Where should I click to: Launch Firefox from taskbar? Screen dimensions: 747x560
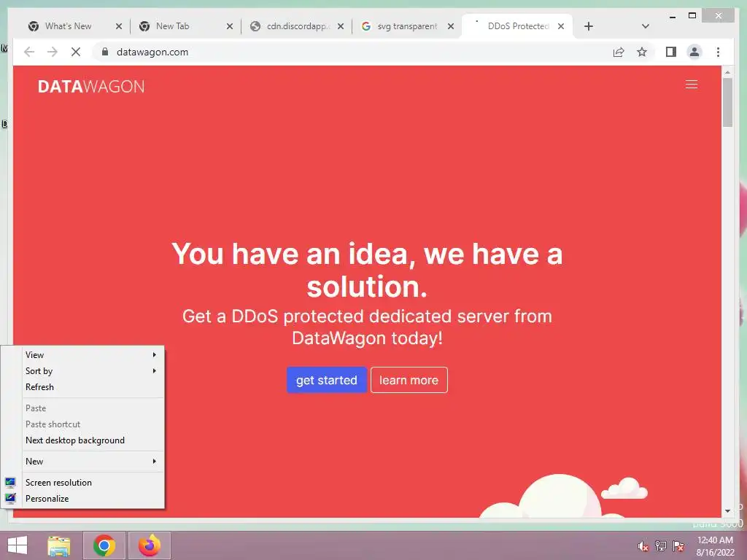(149, 545)
